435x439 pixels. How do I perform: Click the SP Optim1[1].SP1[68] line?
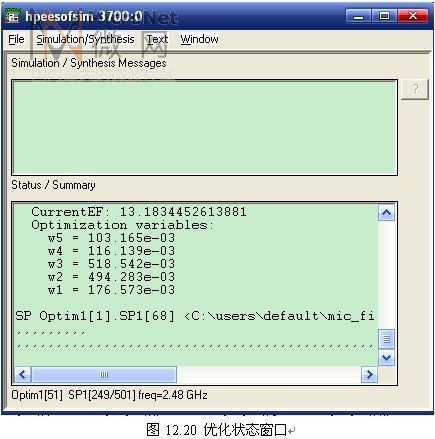coord(195,316)
